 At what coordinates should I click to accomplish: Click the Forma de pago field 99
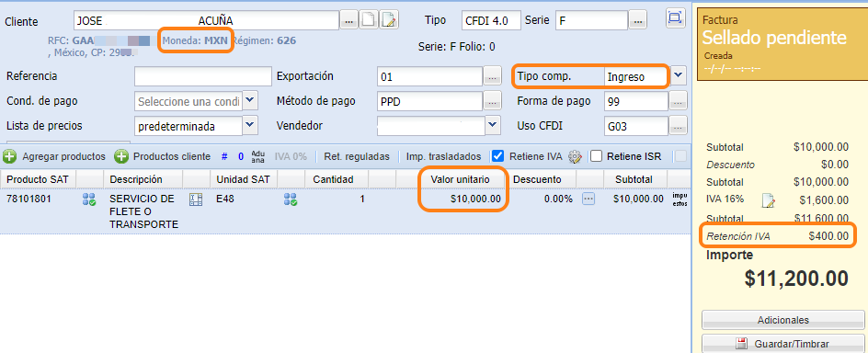(636, 101)
